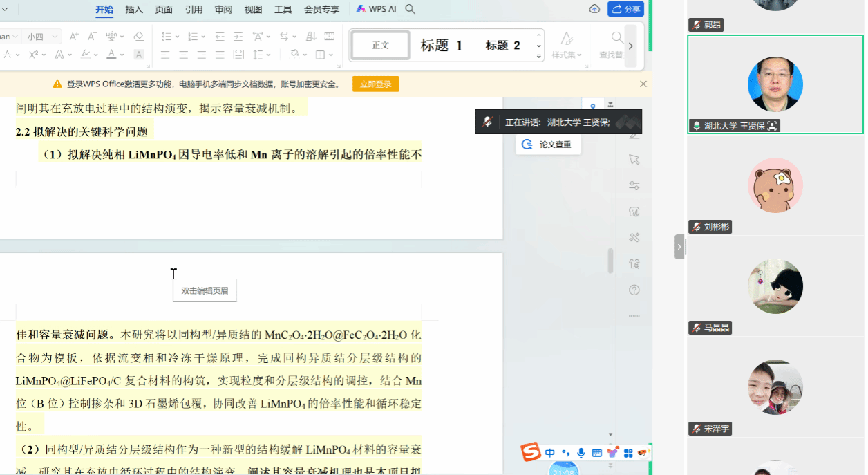Click the eraser clear formatting icon
The width and height of the screenshot is (868, 475).
coord(138,37)
